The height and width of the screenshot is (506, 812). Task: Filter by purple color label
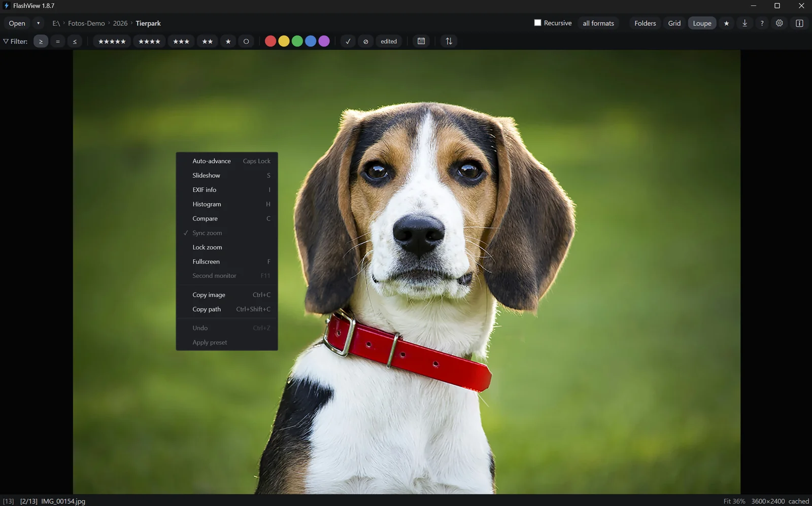click(x=324, y=42)
